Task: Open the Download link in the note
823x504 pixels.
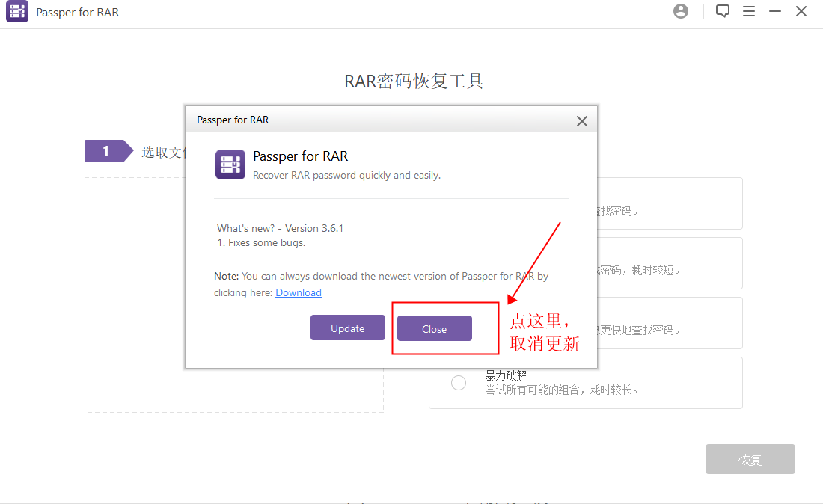Action: (299, 292)
